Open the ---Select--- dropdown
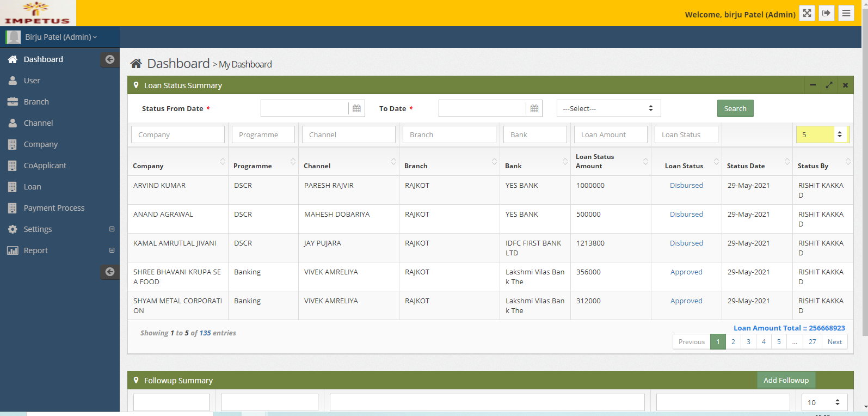Image resolution: width=868 pixels, height=416 pixels. [608, 108]
